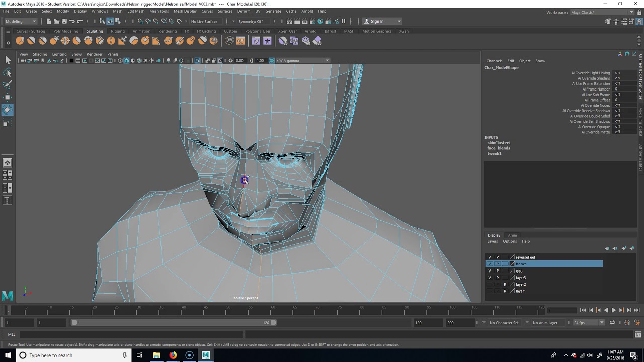644x362 pixels.
Task: Open the Modeling menu set dropdown
Action: [20, 21]
